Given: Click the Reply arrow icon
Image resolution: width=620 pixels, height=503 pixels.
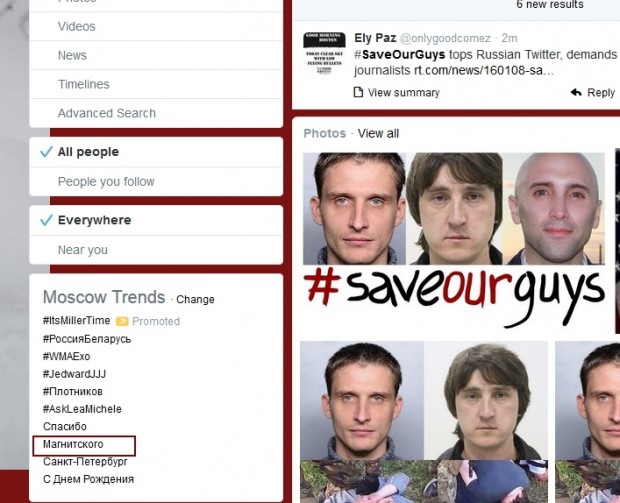Looking at the screenshot, I should (x=576, y=93).
